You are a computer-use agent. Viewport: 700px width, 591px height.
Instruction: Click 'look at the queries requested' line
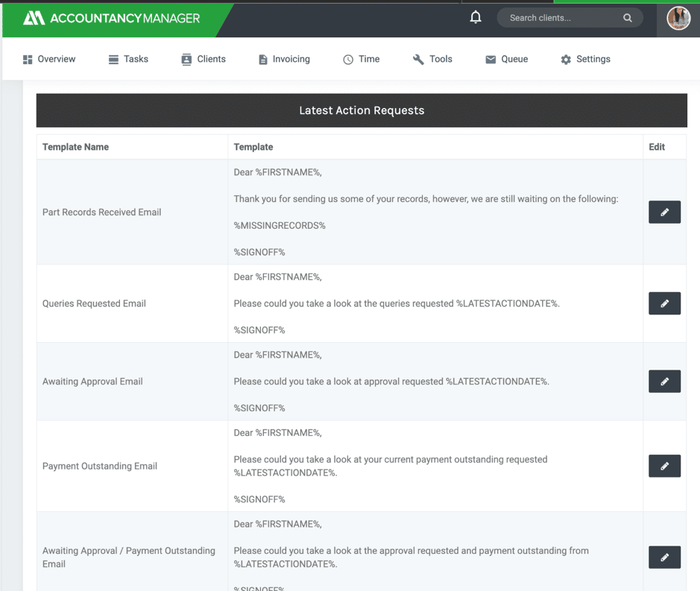point(397,303)
